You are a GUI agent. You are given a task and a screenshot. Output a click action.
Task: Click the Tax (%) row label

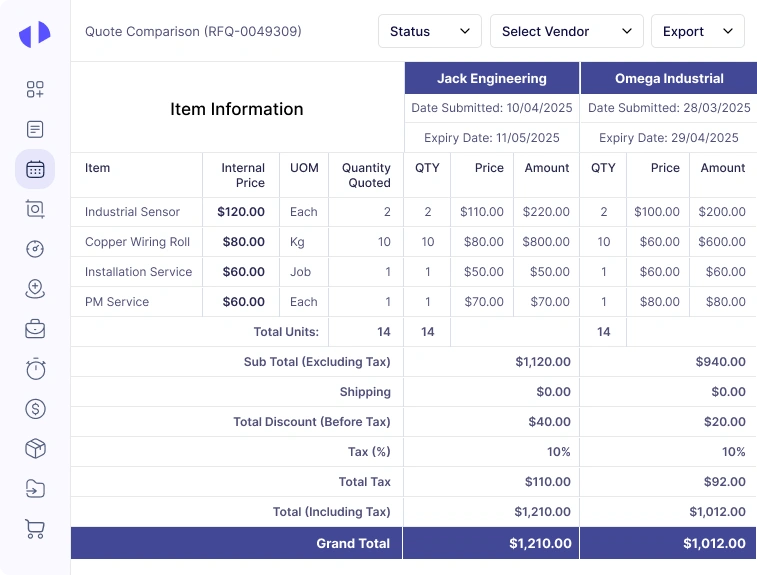[369, 451]
